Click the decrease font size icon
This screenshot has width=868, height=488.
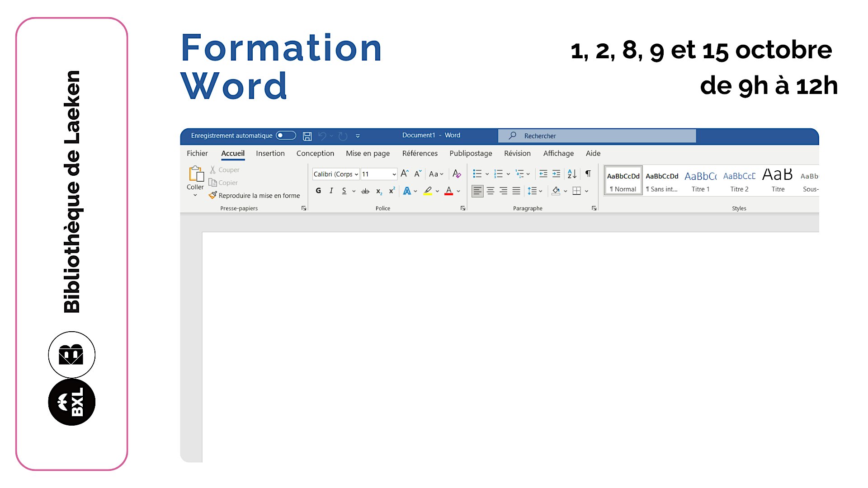coord(418,174)
